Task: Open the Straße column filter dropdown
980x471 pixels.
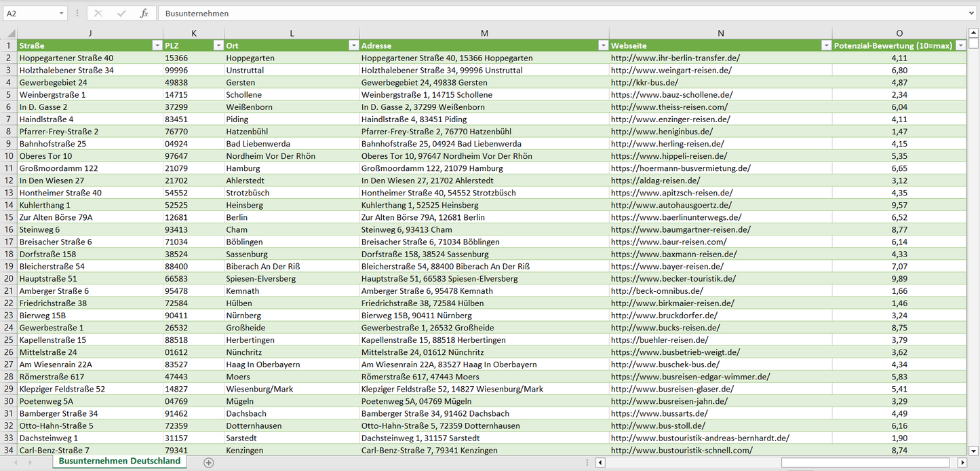Action: coord(157,45)
